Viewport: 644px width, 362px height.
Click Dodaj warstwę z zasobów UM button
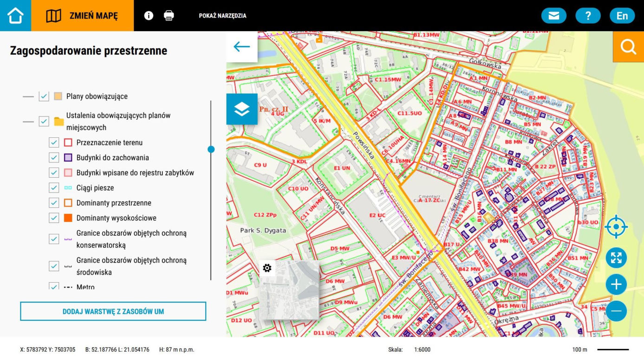click(113, 311)
